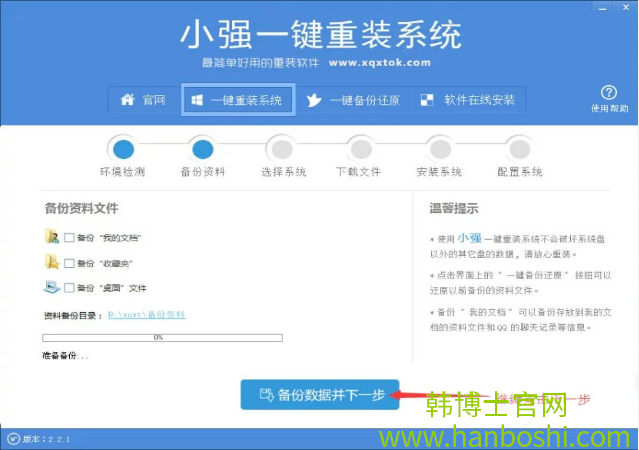Click the 使用帮助 question mark icon
639x450 pixels.
[609, 93]
